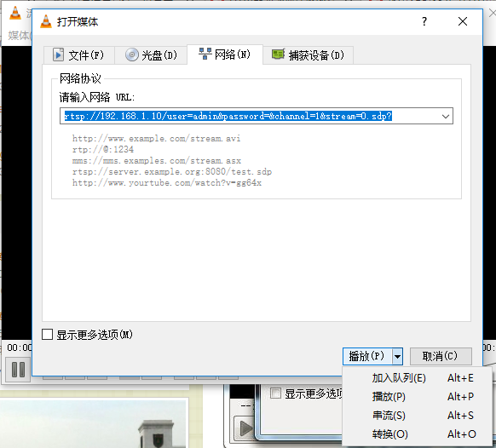This screenshot has height=448, width=496.
Task: Click the VLC cone icon in dialog title
Action: 46,21
